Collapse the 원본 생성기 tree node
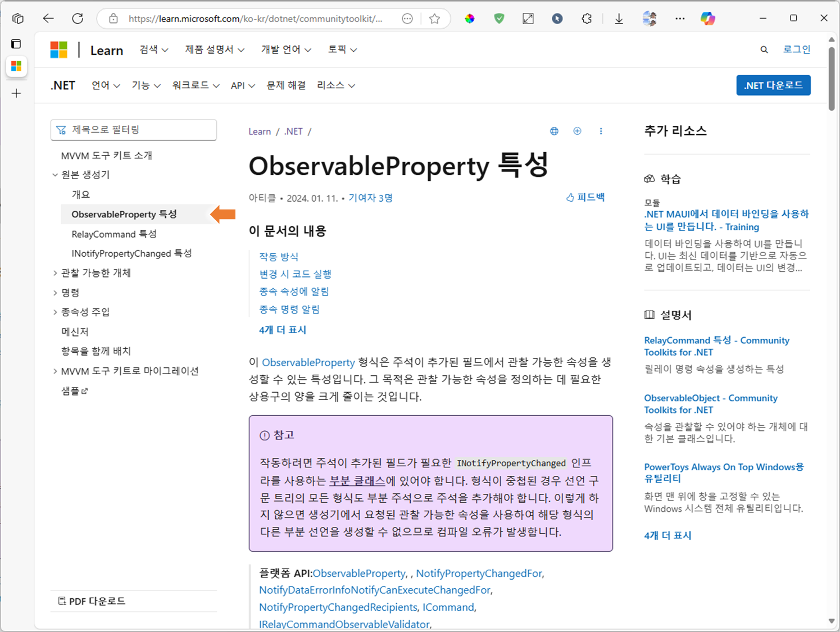 (55, 175)
